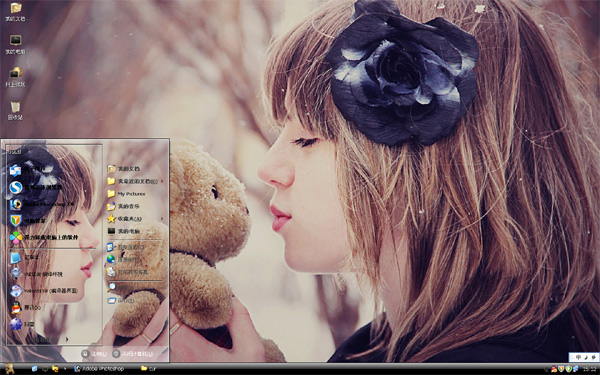Click the Log Off button
The image size is (600, 375).
(x=94, y=354)
